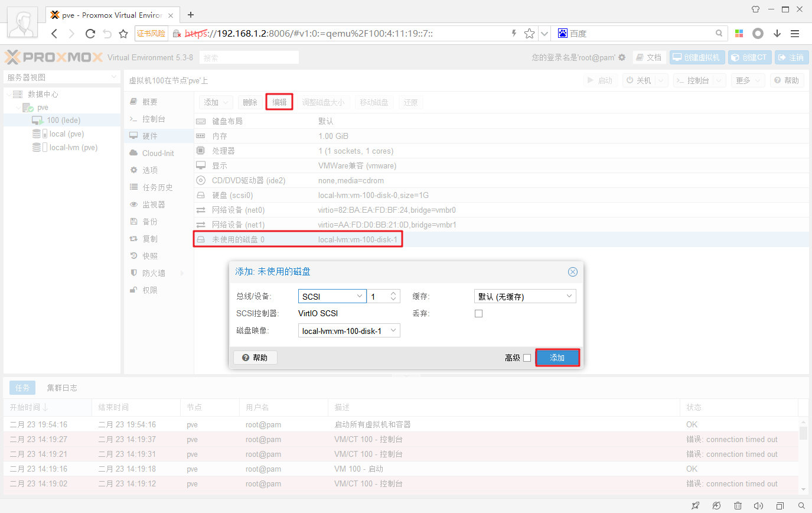Select the CD/DVD驱动器 (ide2) row

[x=502, y=180]
